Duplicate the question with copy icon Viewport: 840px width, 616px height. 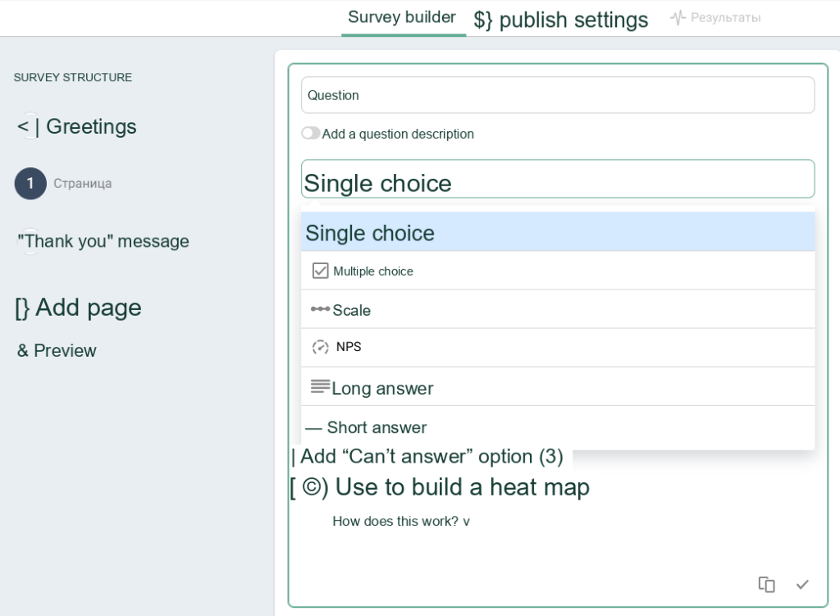pyautogui.click(x=767, y=584)
